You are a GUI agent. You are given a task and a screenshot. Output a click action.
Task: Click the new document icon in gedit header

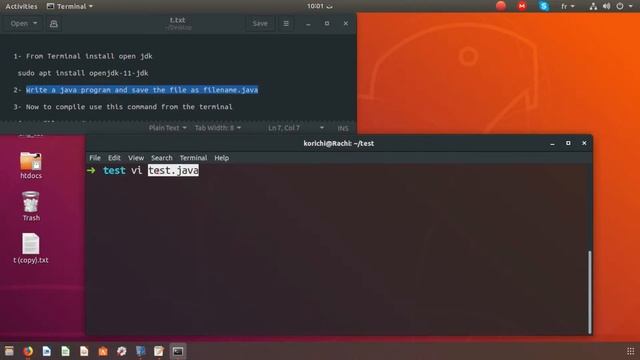(x=53, y=24)
